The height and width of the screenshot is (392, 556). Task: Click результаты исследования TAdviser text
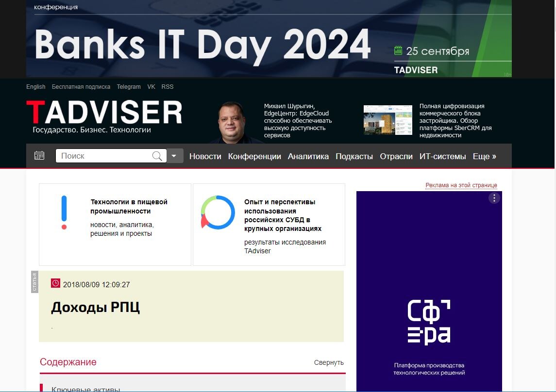pyautogui.click(x=285, y=246)
